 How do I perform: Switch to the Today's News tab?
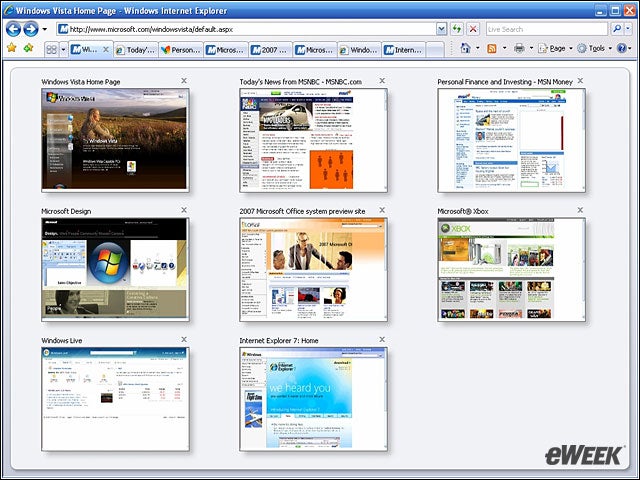(136, 50)
